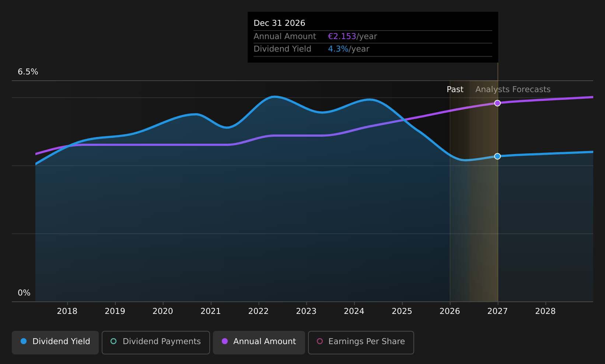605x364 pixels.
Task: Click the 6.5% y-axis label
Action: [28, 72]
